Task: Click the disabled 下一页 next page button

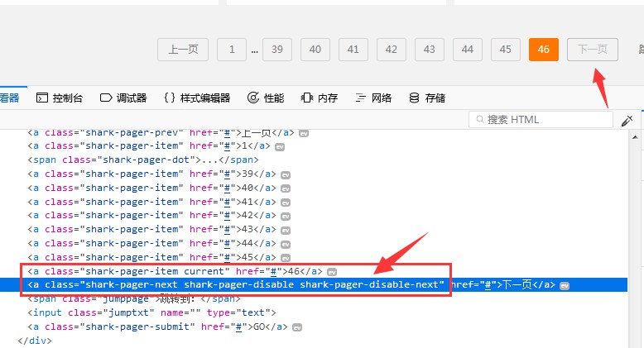Action: (x=593, y=50)
